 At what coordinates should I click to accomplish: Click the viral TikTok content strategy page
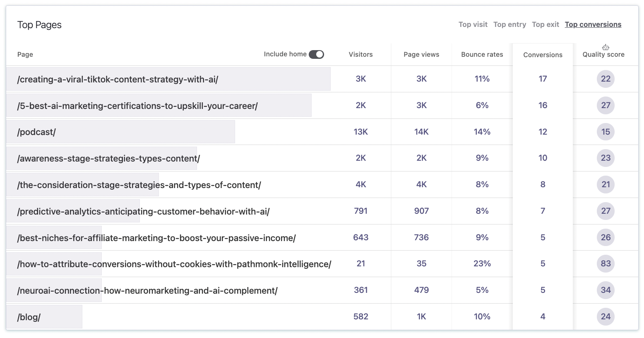coord(118,79)
